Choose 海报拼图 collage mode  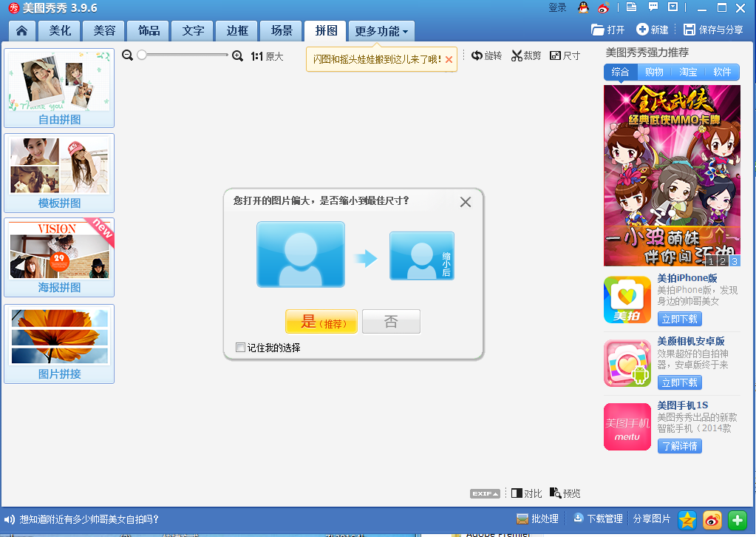click(x=59, y=257)
